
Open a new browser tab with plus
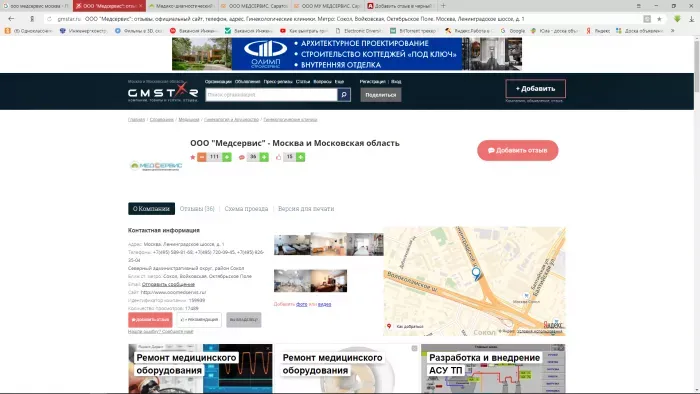443,6
